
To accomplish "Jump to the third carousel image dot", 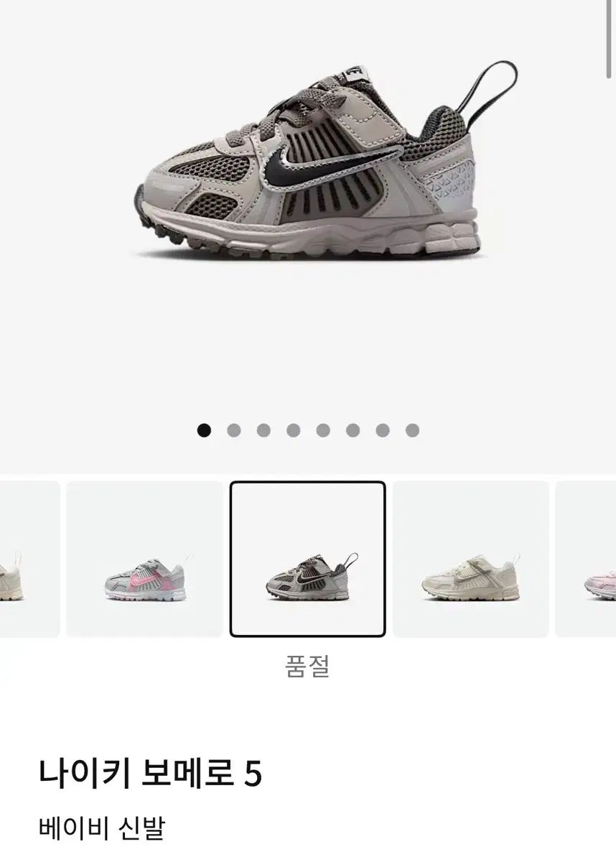I will [263, 430].
